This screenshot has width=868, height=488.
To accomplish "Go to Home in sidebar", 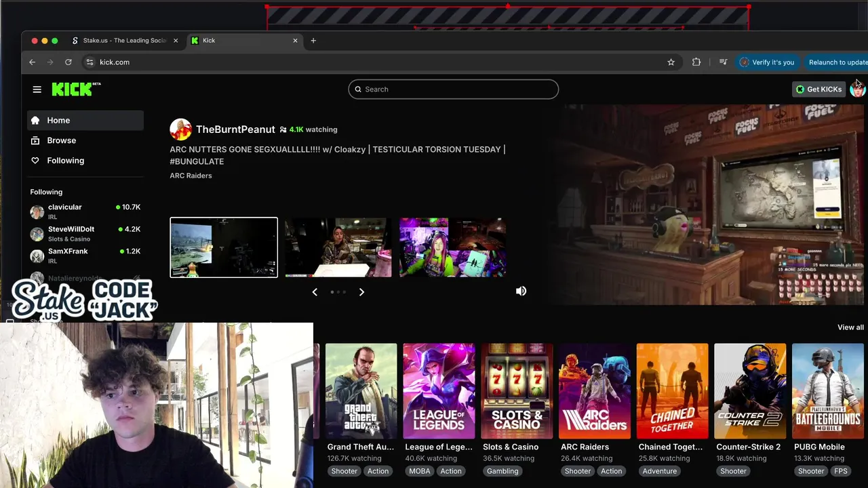I will [x=85, y=120].
